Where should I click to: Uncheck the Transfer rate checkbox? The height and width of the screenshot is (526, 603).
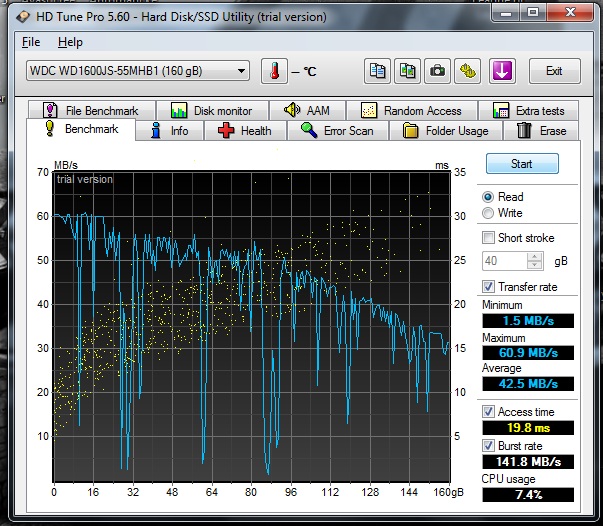pos(488,287)
